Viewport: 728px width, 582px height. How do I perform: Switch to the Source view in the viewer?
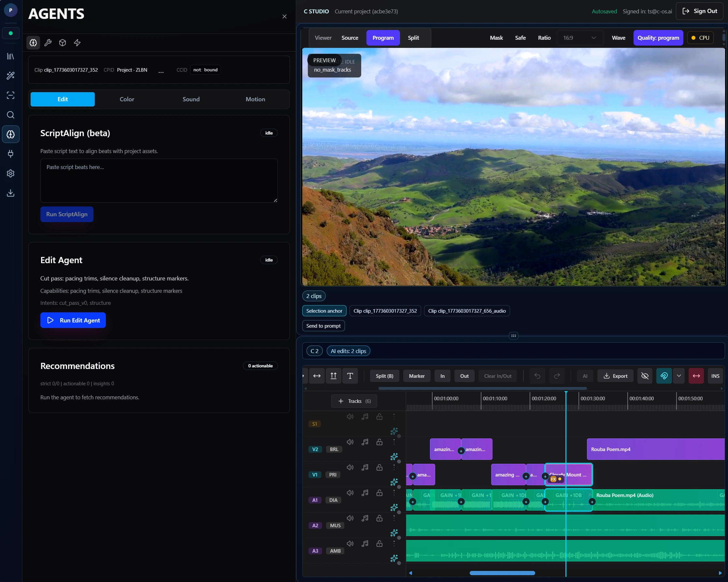350,37
